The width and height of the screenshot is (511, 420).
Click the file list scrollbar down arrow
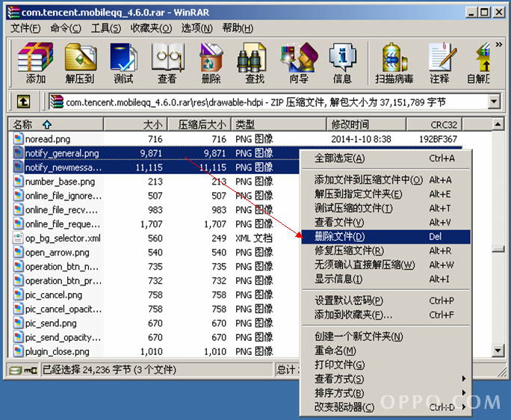pos(498,350)
